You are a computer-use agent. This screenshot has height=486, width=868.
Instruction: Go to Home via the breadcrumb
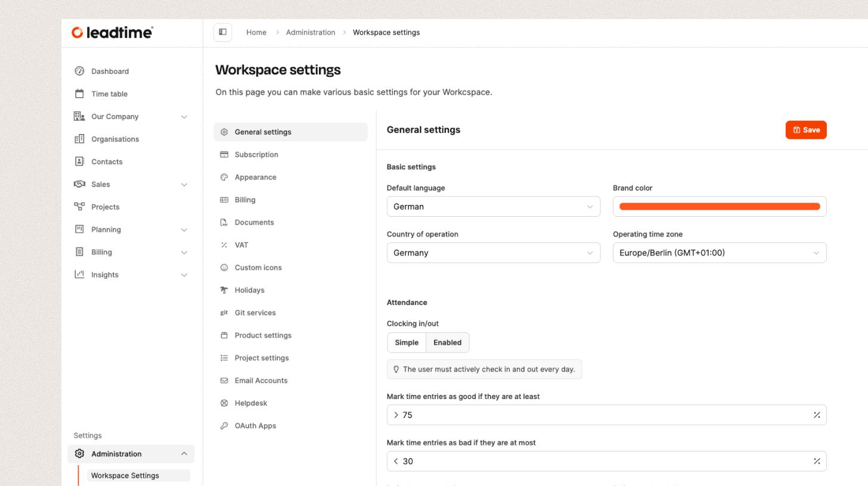(256, 32)
